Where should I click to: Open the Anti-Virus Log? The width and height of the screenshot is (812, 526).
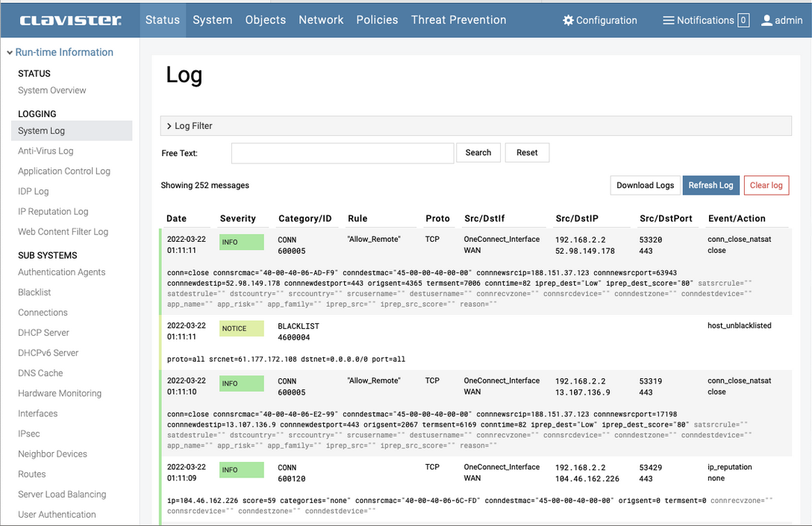[x=46, y=151]
